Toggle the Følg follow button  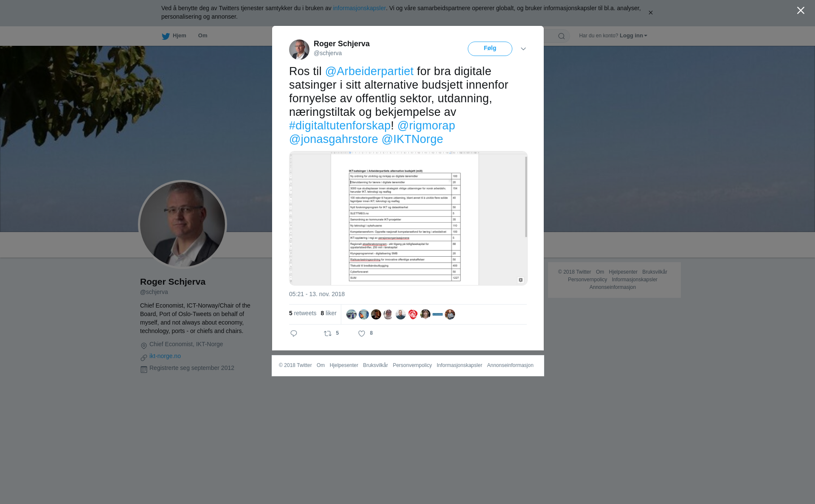pos(490,49)
